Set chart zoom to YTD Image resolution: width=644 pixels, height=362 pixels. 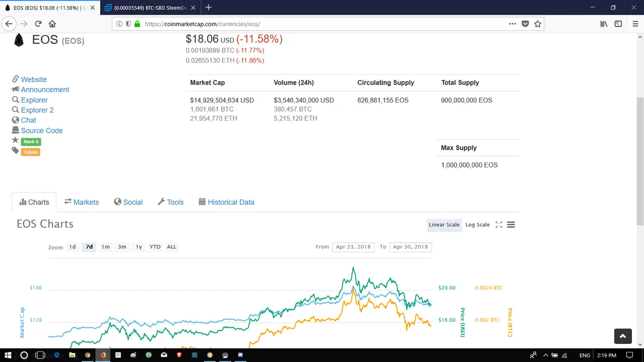pos(155,247)
